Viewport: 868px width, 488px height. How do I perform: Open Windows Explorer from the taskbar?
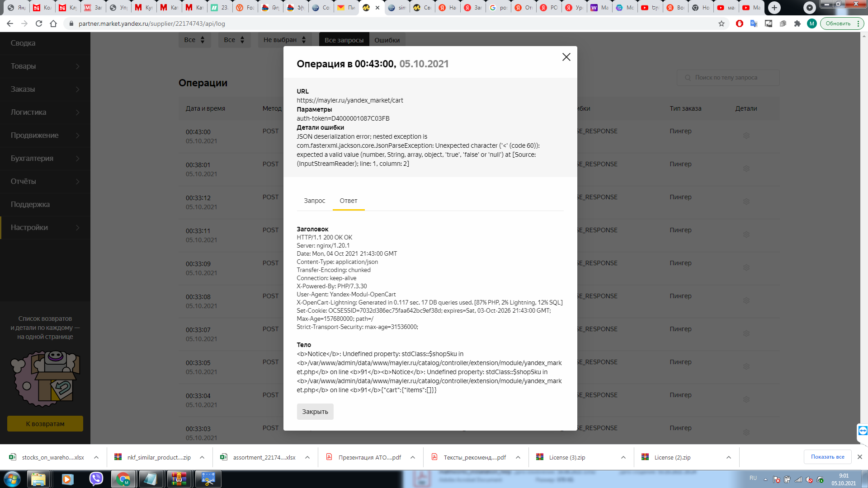pyautogui.click(x=38, y=479)
